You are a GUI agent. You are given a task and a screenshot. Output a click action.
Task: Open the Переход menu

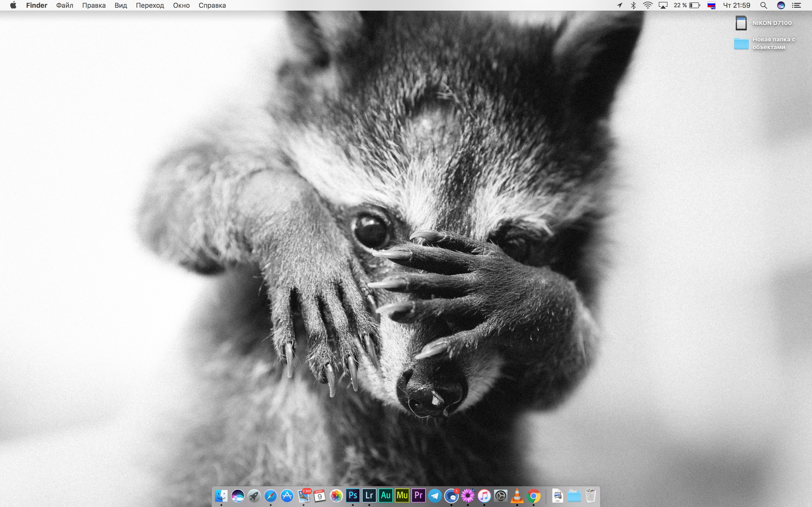pos(150,5)
